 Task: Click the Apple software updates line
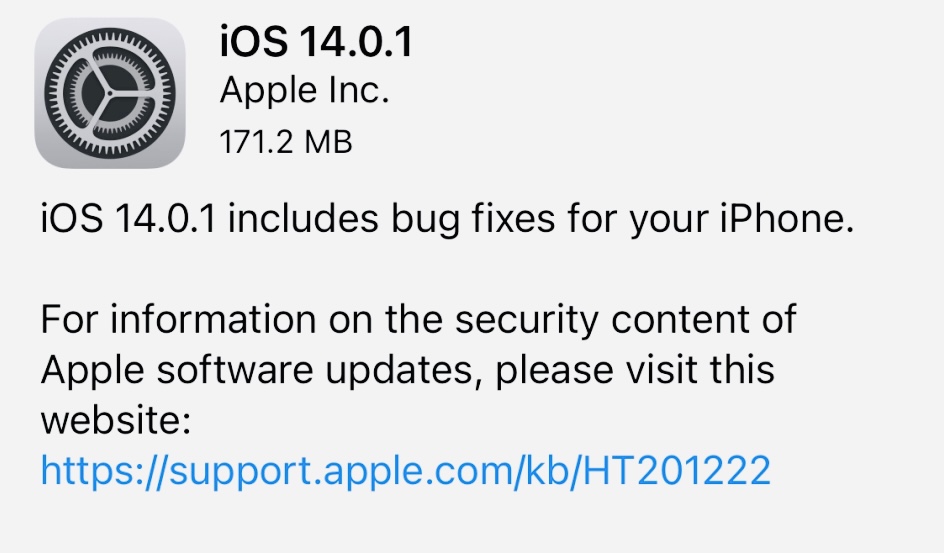(408, 370)
